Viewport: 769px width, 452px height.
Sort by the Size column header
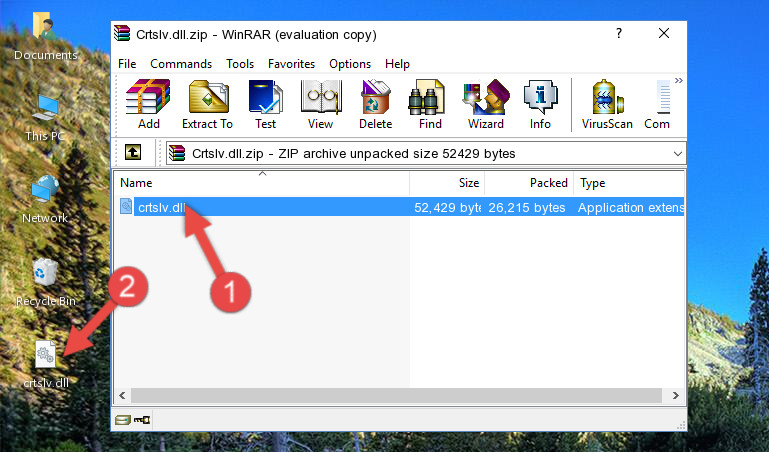tap(447, 183)
